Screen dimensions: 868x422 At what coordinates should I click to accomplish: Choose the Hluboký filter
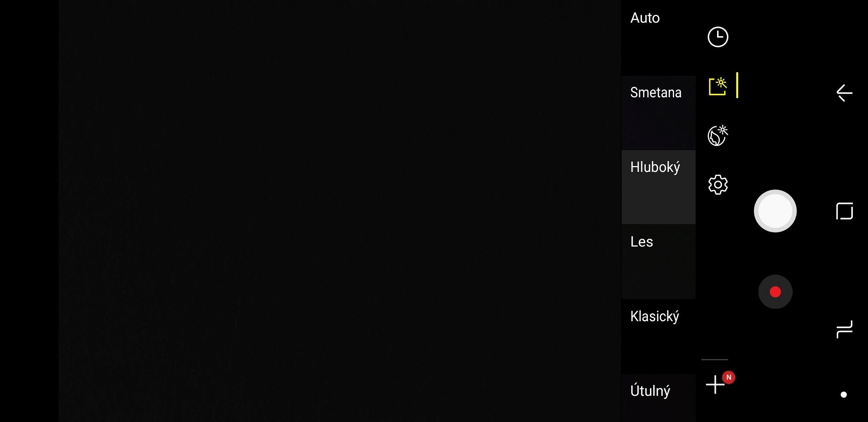[658, 187]
